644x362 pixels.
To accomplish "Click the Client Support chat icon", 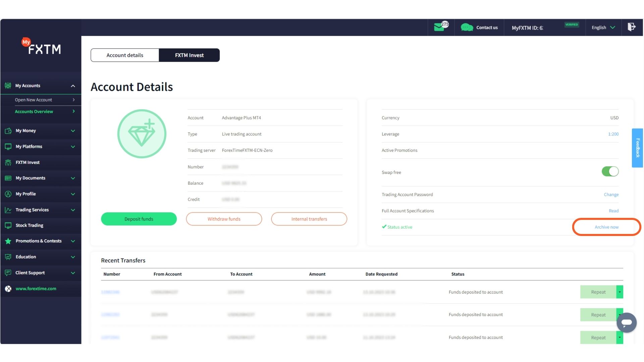I will (x=8, y=273).
